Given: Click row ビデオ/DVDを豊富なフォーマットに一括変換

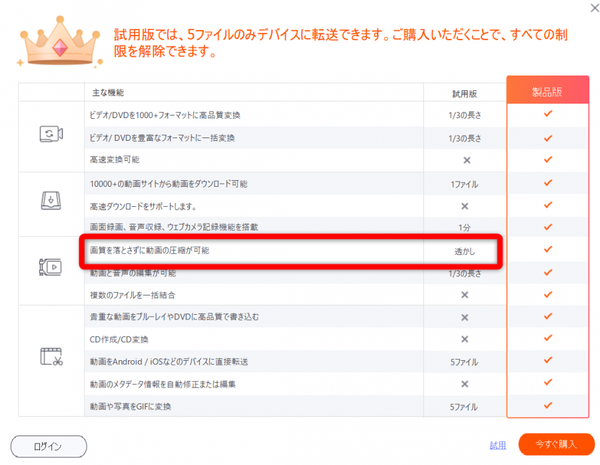Looking at the screenshot, I should tap(162, 138).
